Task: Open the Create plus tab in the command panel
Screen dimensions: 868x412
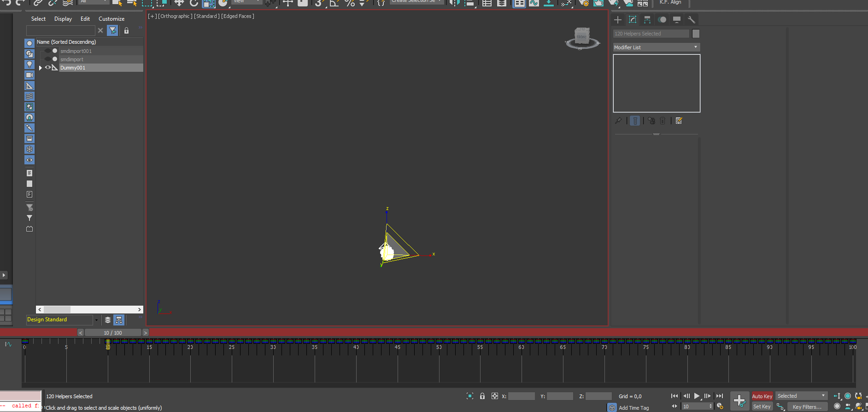Action: [618, 20]
